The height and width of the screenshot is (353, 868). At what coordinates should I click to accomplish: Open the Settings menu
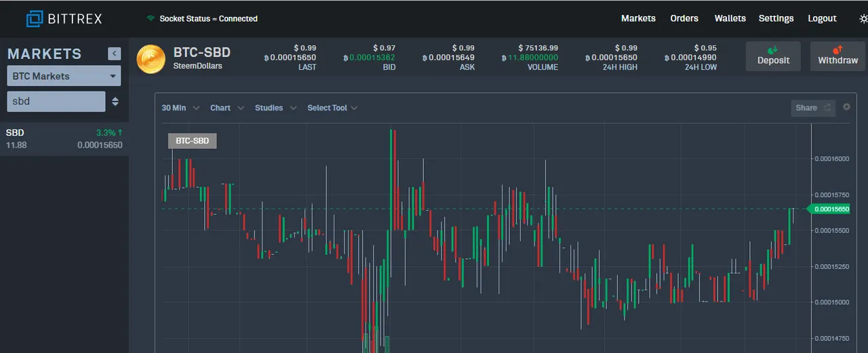[x=776, y=18]
